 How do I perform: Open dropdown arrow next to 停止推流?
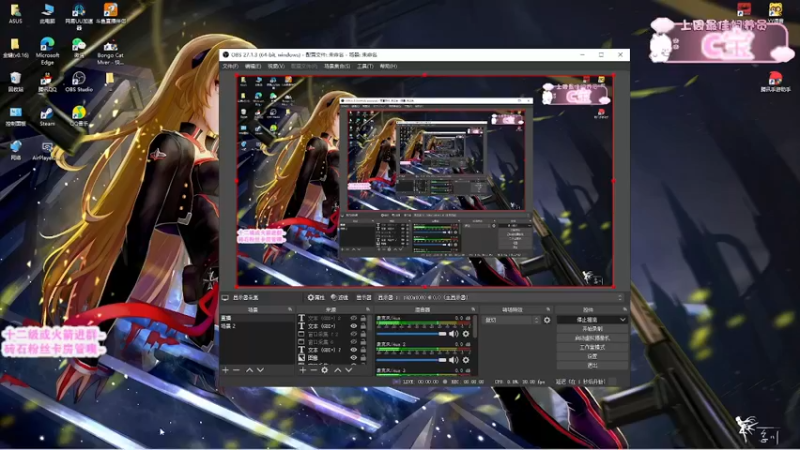pos(622,320)
